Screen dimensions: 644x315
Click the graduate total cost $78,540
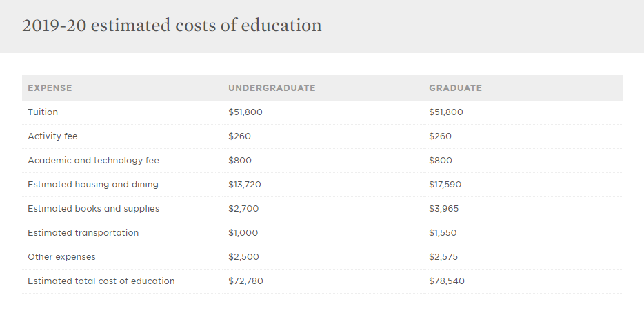(447, 281)
